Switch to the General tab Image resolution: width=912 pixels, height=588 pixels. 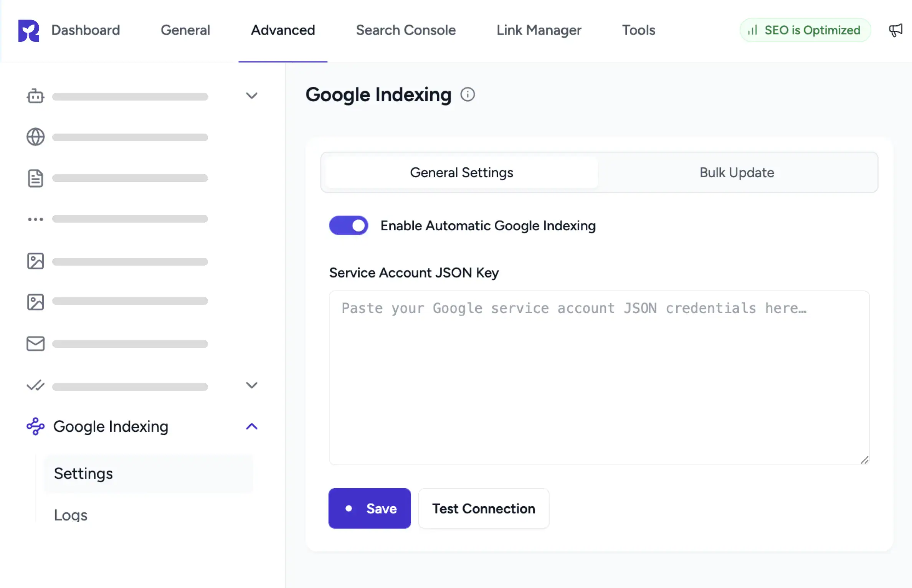[x=185, y=30]
